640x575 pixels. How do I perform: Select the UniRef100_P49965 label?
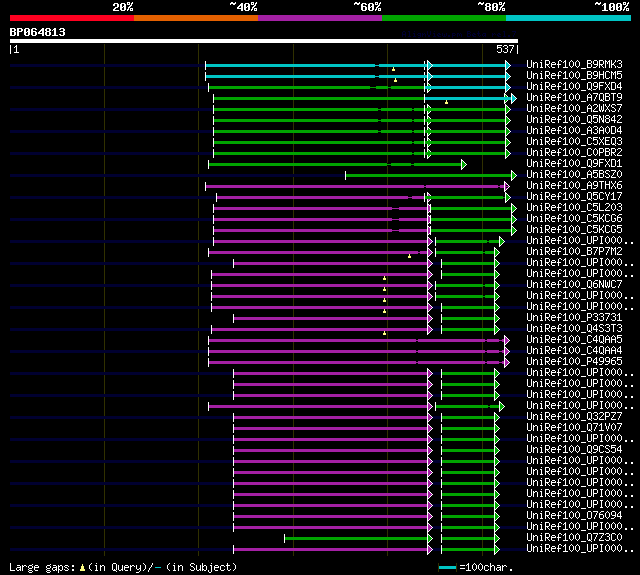click(574, 362)
